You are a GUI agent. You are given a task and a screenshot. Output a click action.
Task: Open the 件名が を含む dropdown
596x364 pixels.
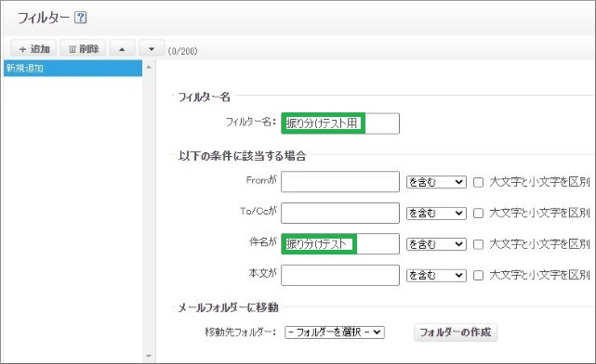click(x=436, y=244)
